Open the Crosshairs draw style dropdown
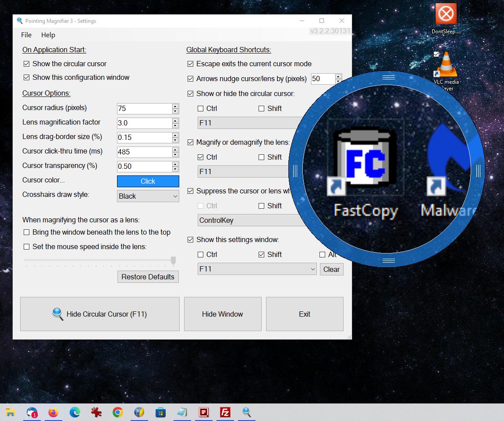504x421 pixels. coord(148,196)
